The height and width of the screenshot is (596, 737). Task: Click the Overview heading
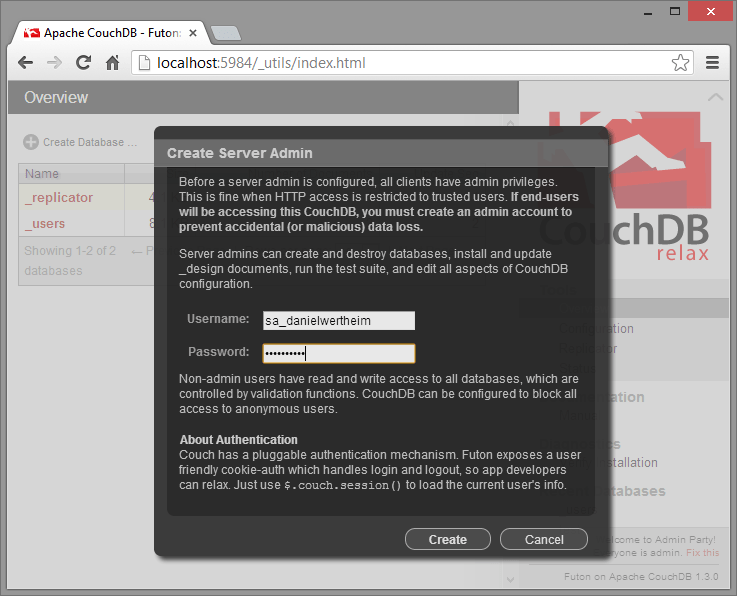pyautogui.click(x=56, y=98)
